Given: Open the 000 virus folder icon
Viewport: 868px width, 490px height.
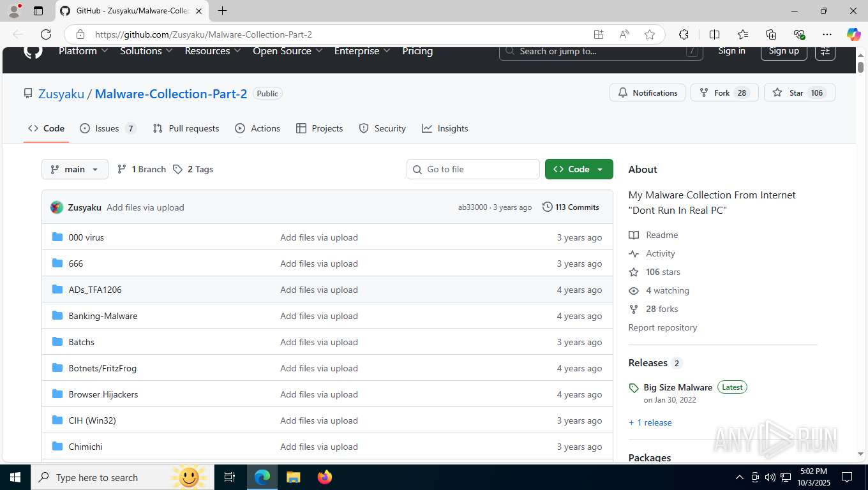Looking at the screenshot, I should pos(57,237).
